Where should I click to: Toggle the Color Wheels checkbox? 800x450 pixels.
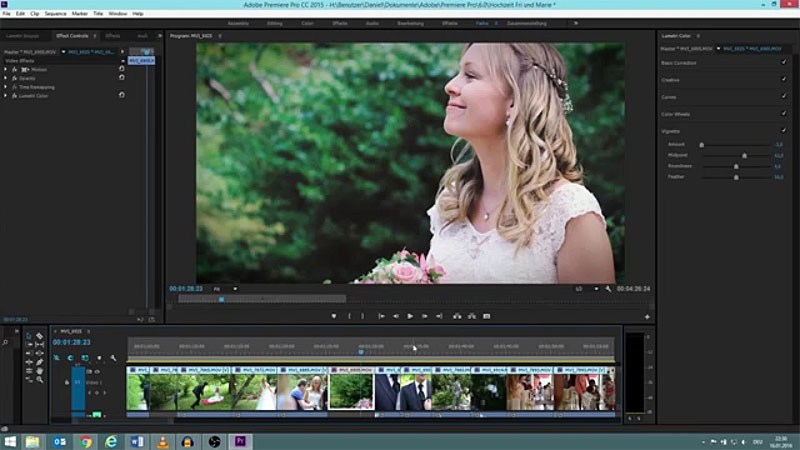point(784,113)
